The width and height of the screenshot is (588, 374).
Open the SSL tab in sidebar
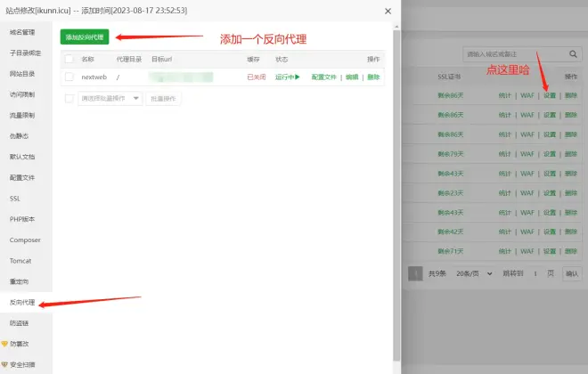point(15,199)
